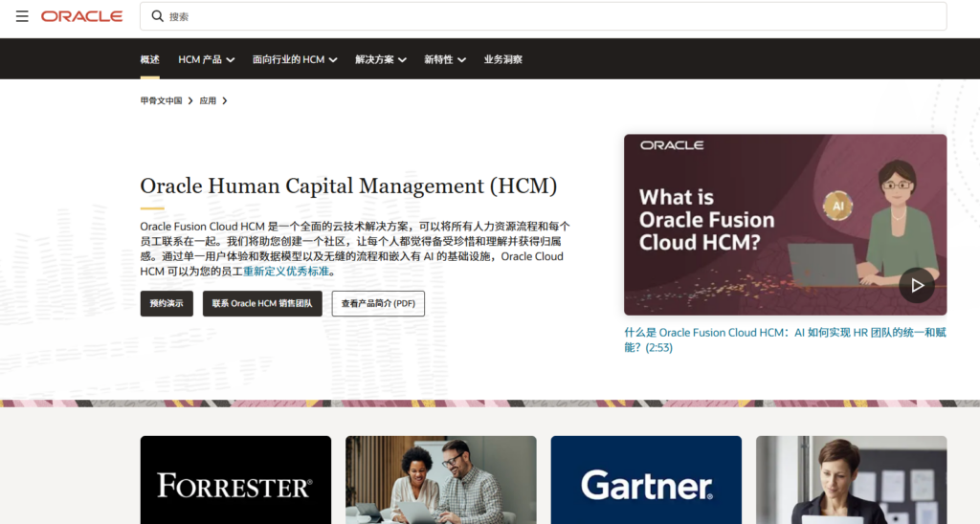Open the 重新定义优秀标准 link
Screen dimensions: 980x524
click(286, 271)
